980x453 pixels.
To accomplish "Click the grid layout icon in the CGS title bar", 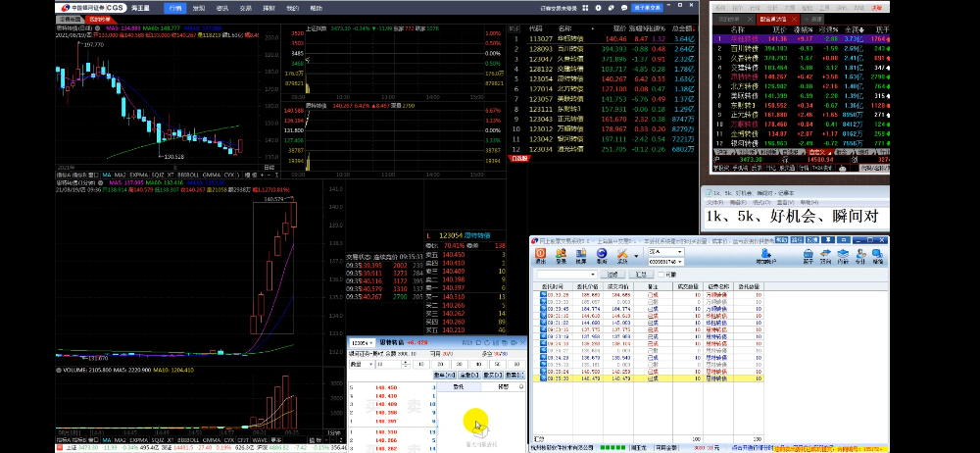I will pyautogui.click(x=585, y=8).
